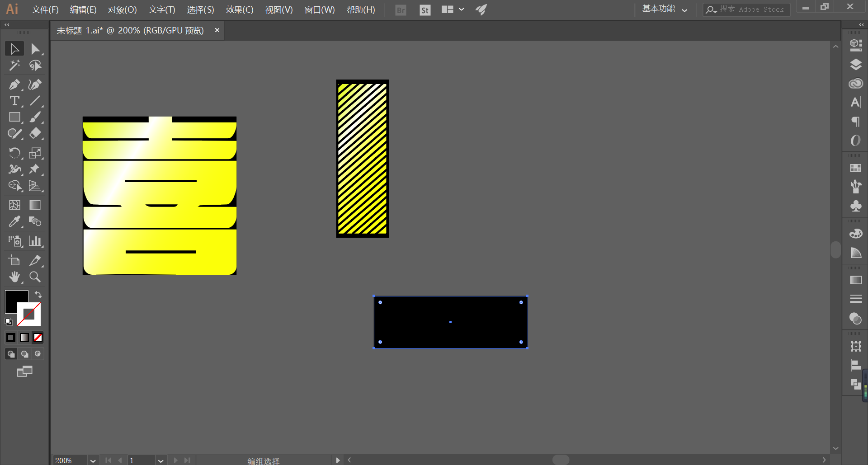
Task: Set paint mode to None
Action: click(38, 338)
